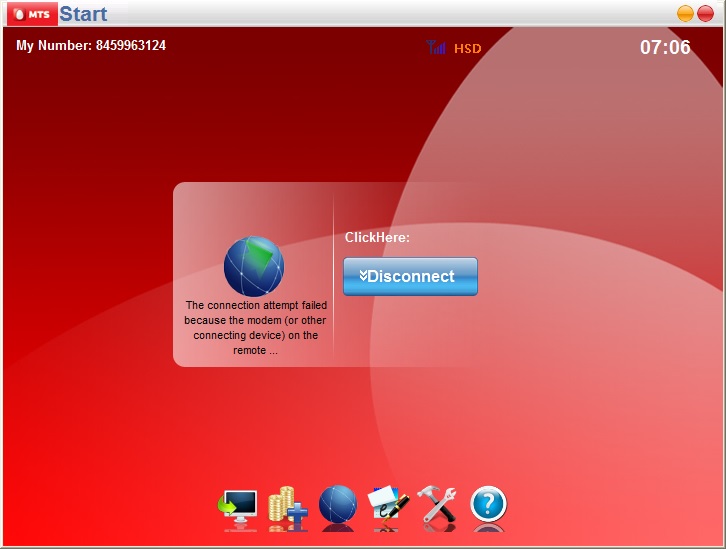Viewport: 726px width, 549px height.
Task: Click the 'ClickHere:' label text
Action: [x=377, y=237]
